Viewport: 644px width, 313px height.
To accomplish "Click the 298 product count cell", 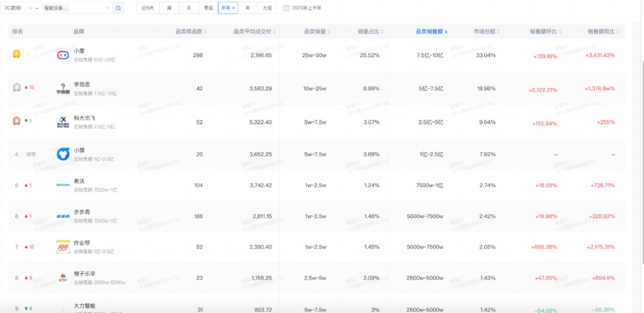I will point(198,55).
